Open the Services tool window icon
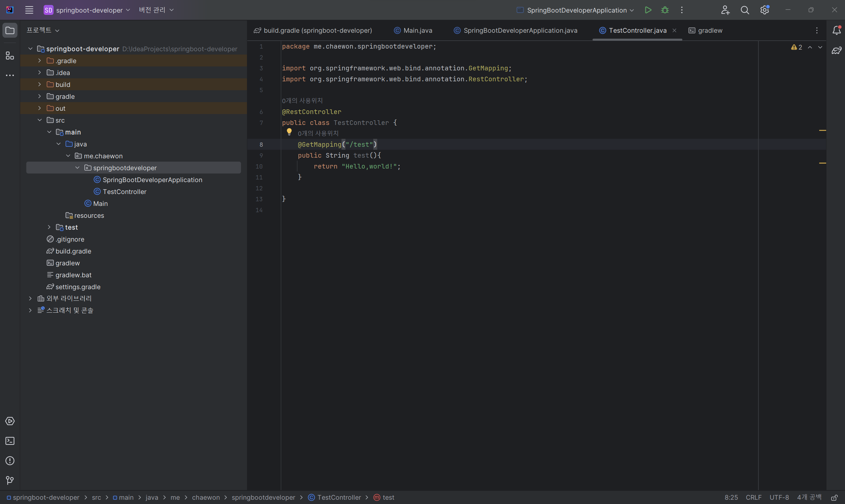The height and width of the screenshot is (504, 845). pos(10,421)
